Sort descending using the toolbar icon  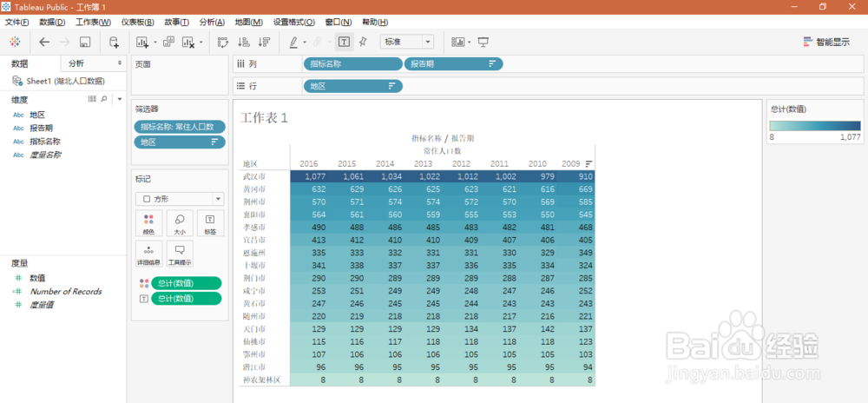pos(264,42)
